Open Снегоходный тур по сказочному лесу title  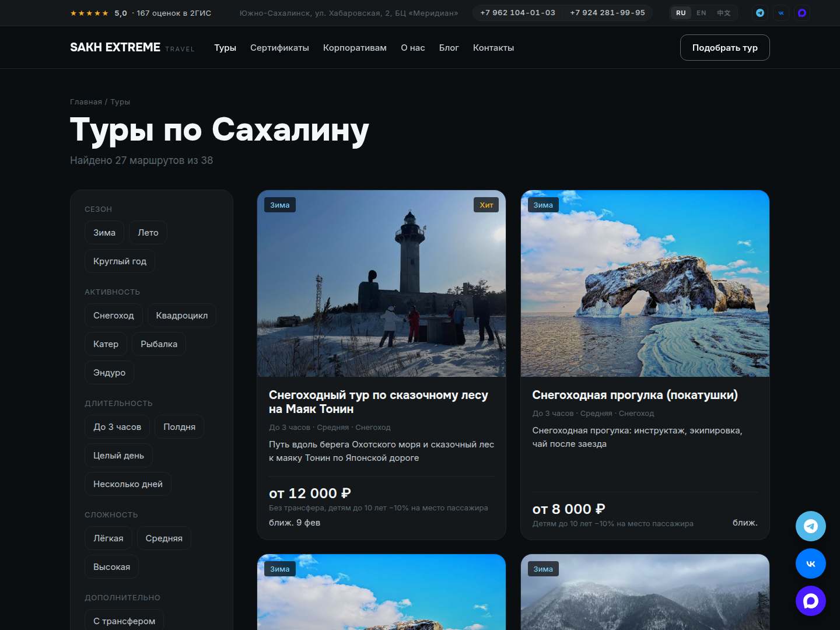pyautogui.click(x=379, y=402)
